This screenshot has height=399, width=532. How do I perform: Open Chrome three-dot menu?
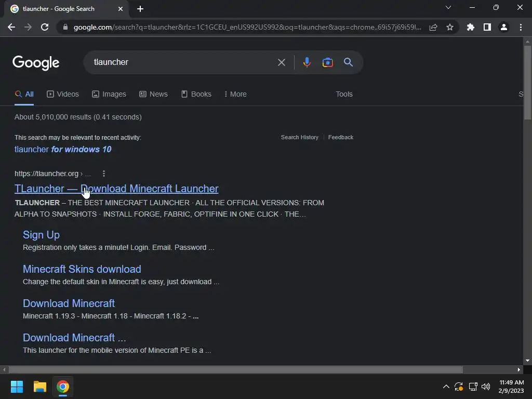pos(521,27)
